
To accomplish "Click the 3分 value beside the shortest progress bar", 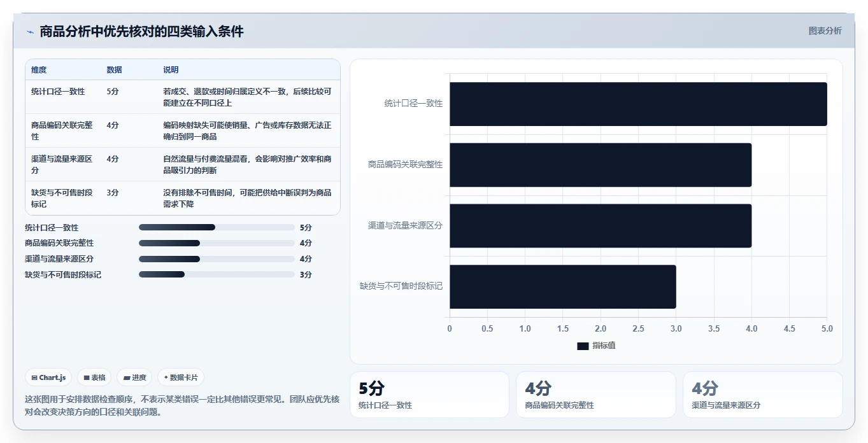I will pyautogui.click(x=306, y=275).
